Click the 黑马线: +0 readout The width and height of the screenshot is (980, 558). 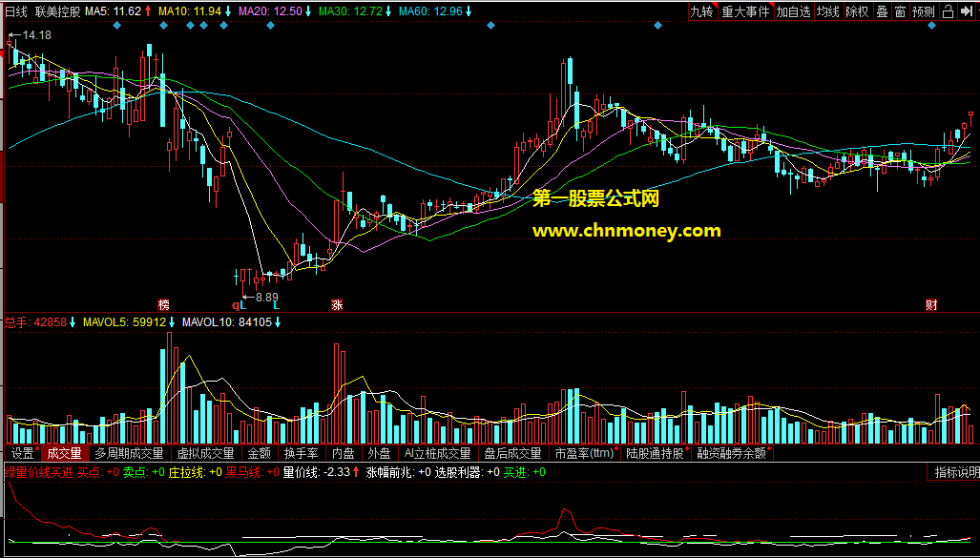(253, 472)
